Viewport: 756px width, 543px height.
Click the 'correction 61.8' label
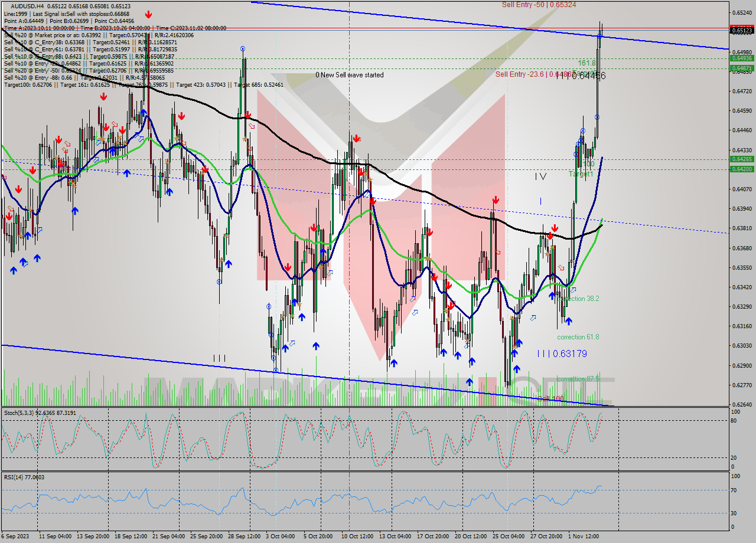[578, 337]
